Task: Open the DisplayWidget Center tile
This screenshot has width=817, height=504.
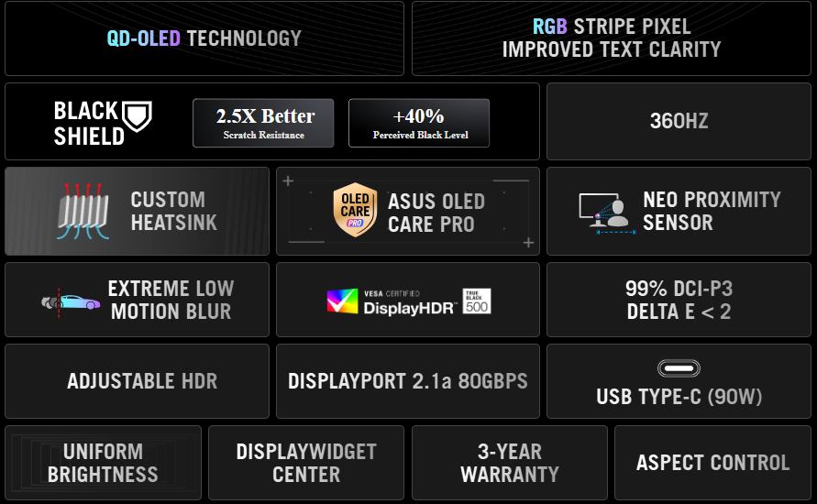Action: [306, 463]
